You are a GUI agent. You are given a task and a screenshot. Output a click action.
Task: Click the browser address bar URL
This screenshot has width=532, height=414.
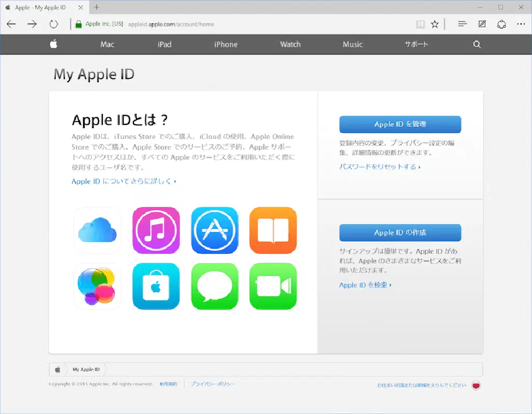pos(171,24)
